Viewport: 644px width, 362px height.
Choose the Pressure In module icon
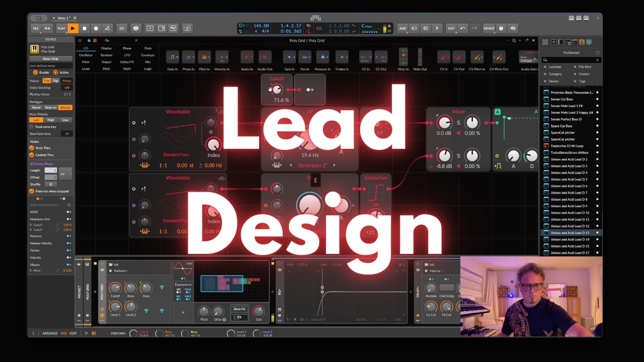click(x=323, y=57)
